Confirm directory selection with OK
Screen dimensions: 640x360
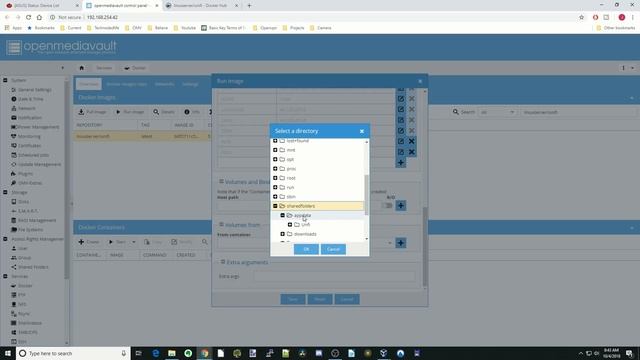click(306, 249)
